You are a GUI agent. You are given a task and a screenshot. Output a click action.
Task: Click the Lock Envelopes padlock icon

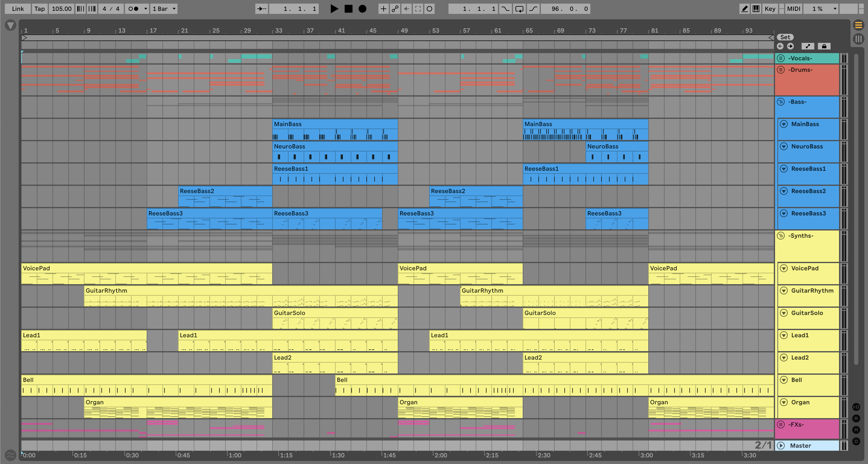point(824,46)
